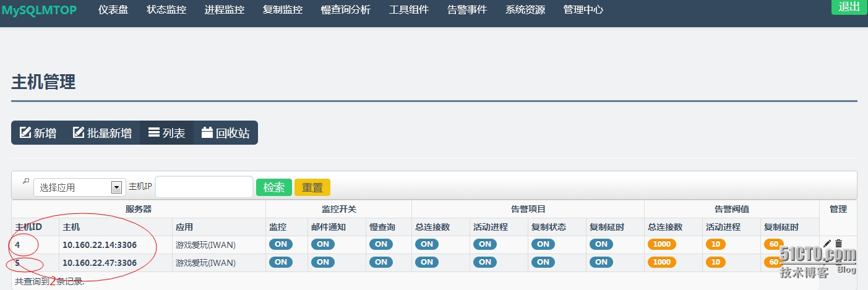The image size is (868, 290).
Task: Toggle 慢查询 ON badge for host ID 4
Action: 381,244
